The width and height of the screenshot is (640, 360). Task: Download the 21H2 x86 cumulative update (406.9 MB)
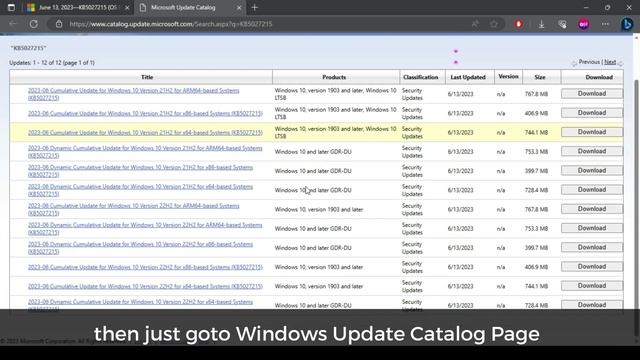[592, 113]
